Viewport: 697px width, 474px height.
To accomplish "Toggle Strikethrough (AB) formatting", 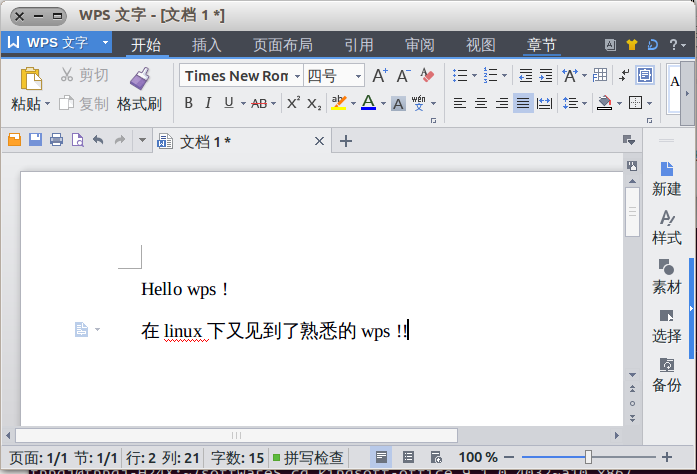I will point(259,104).
